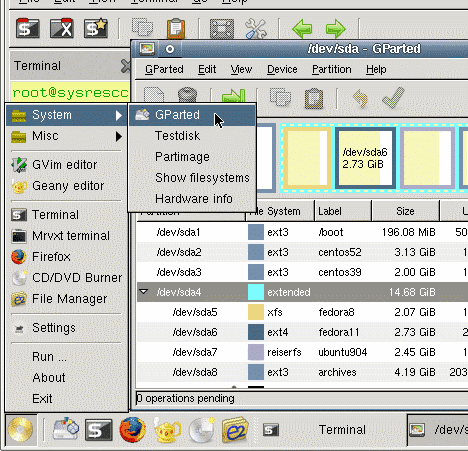Launch terminal from taskbar quick launcher

(98, 430)
